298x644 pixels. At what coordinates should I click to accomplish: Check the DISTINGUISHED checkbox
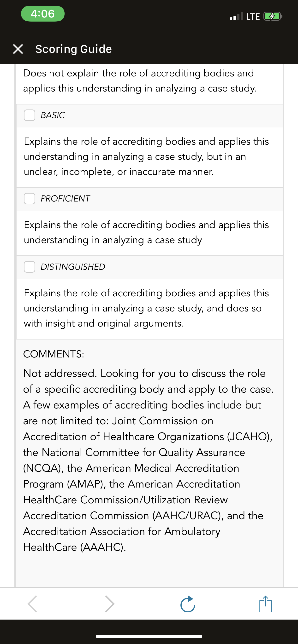pos(30,267)
